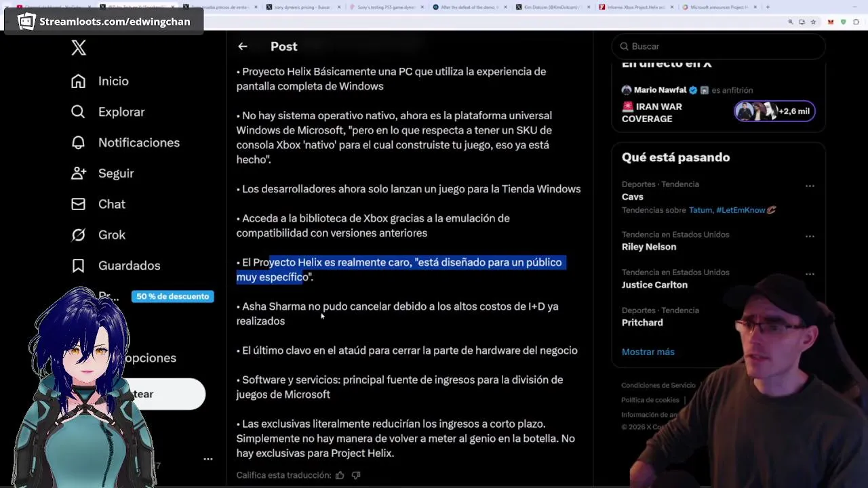Viewport: 868px width, 488px height.
Task: Click the X logo in the sidebar
Action: tap(79, 47)
